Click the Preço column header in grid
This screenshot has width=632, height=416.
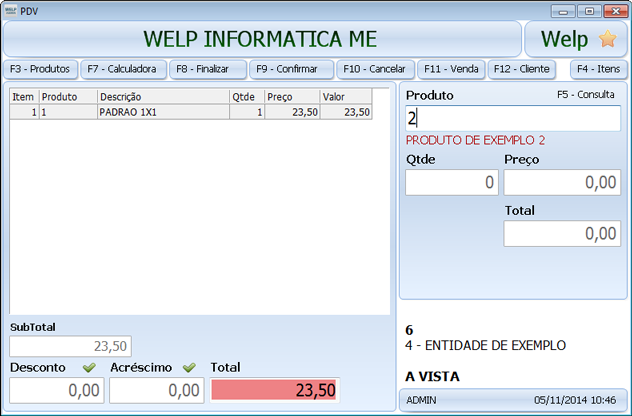[292, 97]
